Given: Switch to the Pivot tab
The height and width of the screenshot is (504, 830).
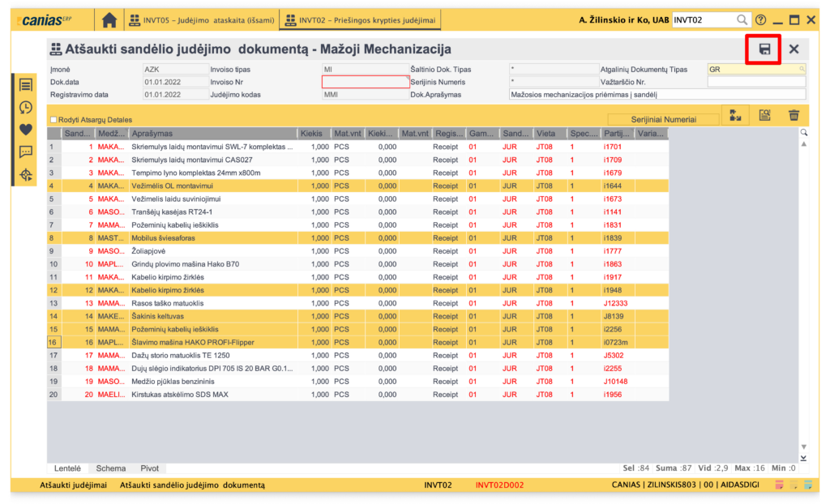Looking at the screenshot, I should coord(150,468).
